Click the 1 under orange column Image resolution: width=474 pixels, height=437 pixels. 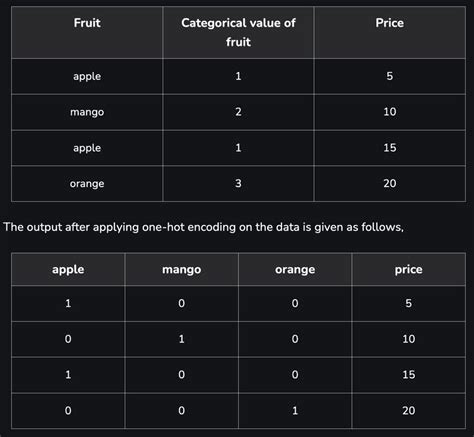pos(295,410)
